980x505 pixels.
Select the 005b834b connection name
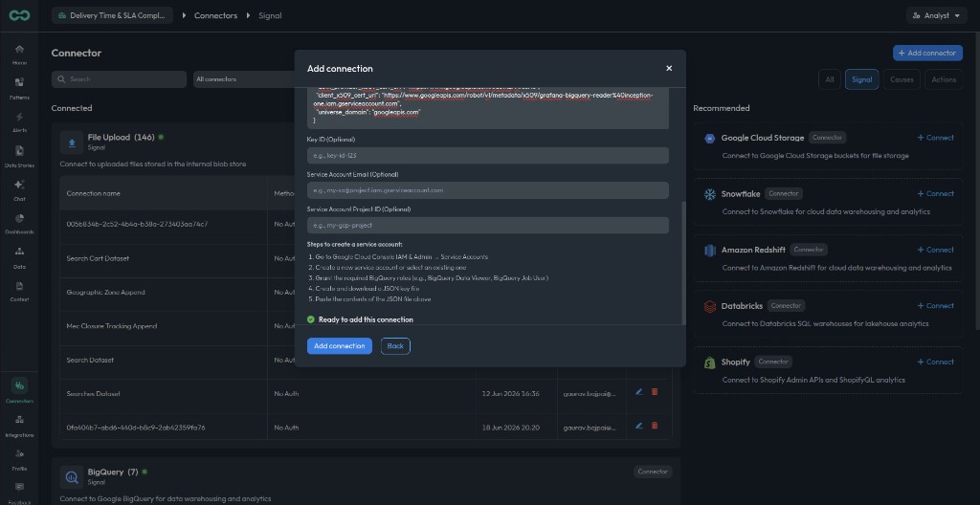[x=137, y=224]
